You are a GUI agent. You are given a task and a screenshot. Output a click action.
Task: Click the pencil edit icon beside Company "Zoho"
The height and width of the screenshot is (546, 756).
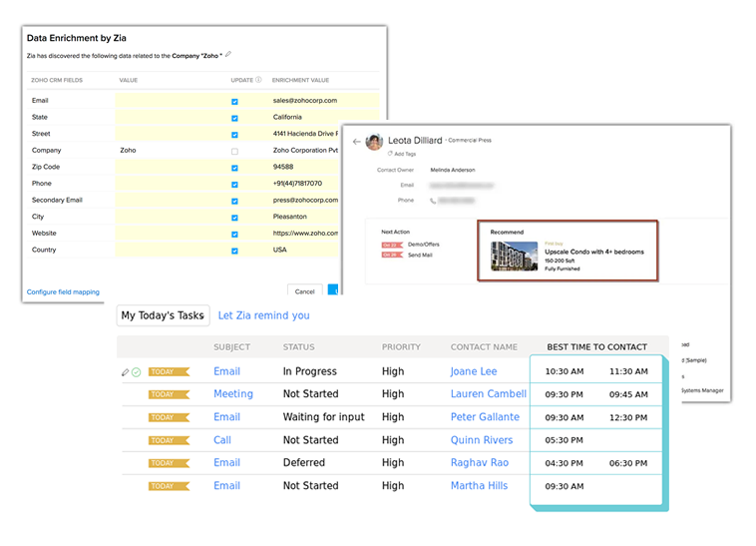pyautogui.click(x=228, y=55)
